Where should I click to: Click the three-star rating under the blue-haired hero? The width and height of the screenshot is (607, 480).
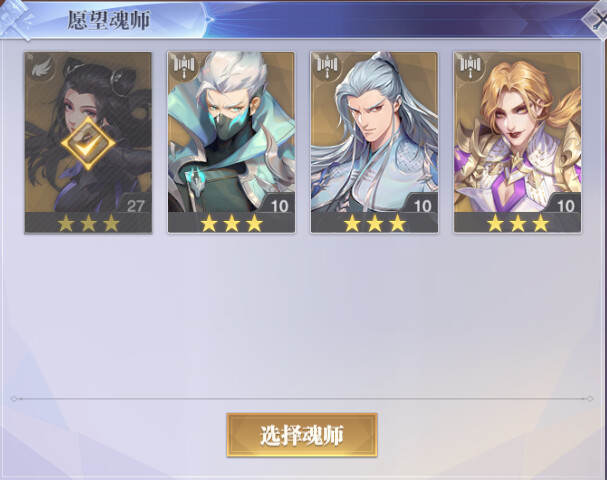375,223
